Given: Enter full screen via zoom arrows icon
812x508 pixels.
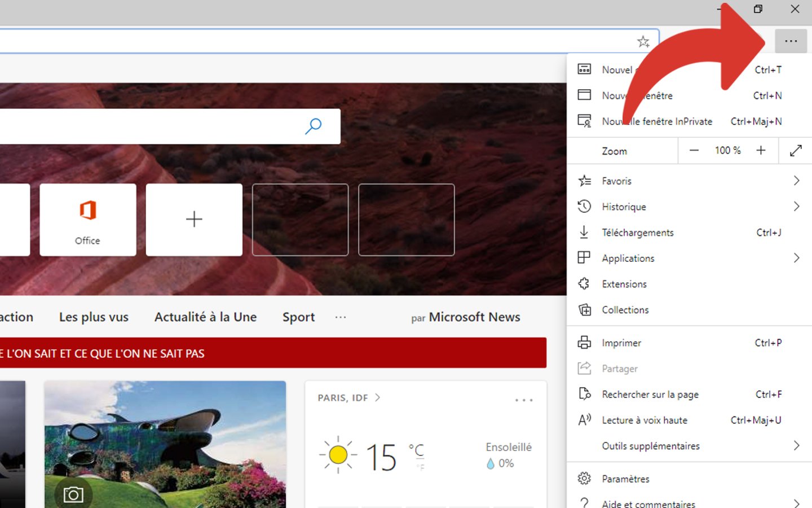Looking at the screenshot, I should (x=795, y=151).
